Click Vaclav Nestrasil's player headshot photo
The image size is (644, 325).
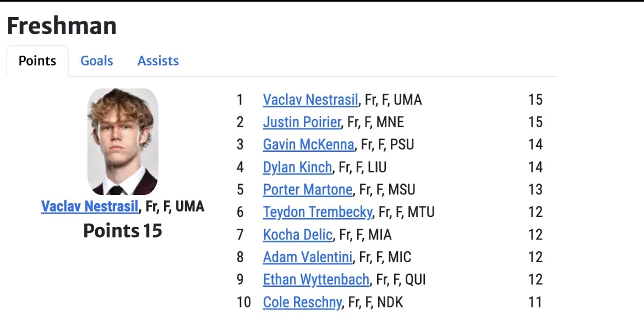click(123, 141)
